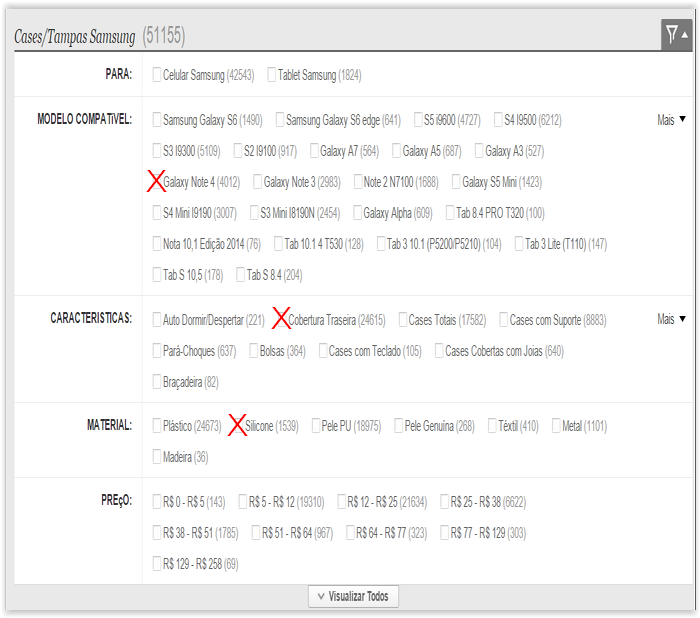Check the Pará-Choques option
Viewport: 700px width, 618px height.
[x=157, y=351]
